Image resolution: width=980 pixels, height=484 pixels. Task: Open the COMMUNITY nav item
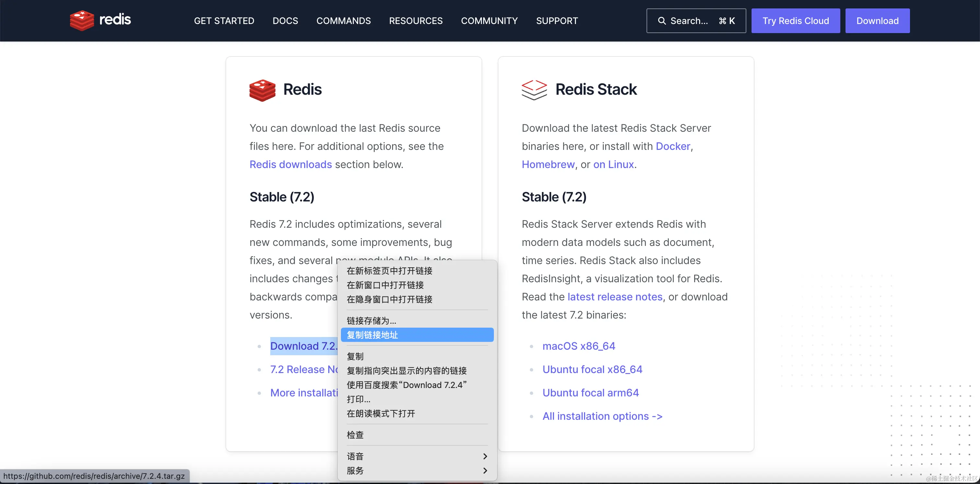pos(489,21)
